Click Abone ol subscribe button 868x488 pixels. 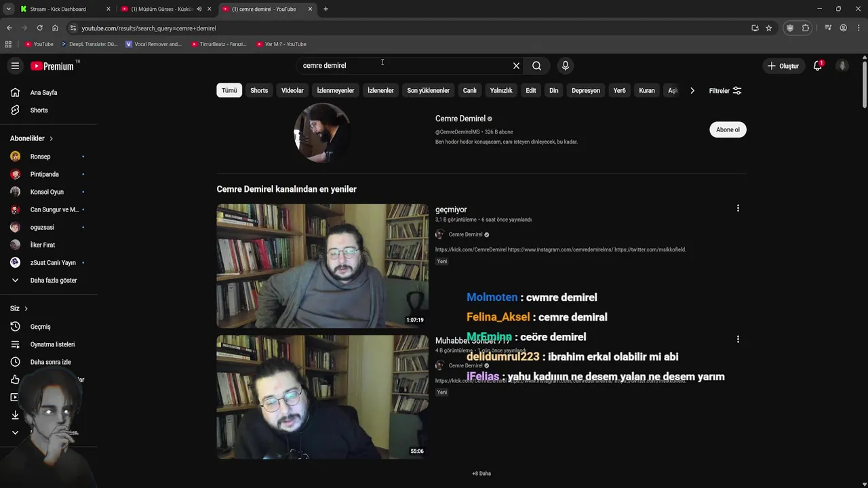tap(728, 129)
